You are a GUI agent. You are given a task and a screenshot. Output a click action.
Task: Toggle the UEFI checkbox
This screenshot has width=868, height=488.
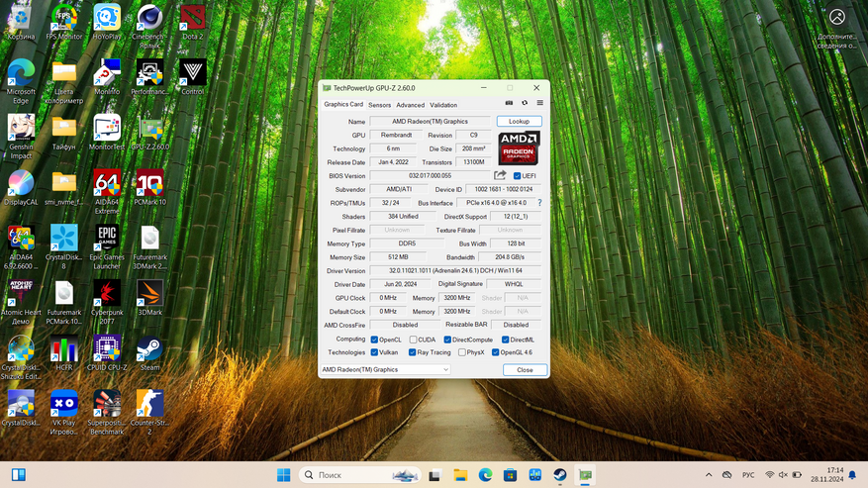tap(517, 176)
